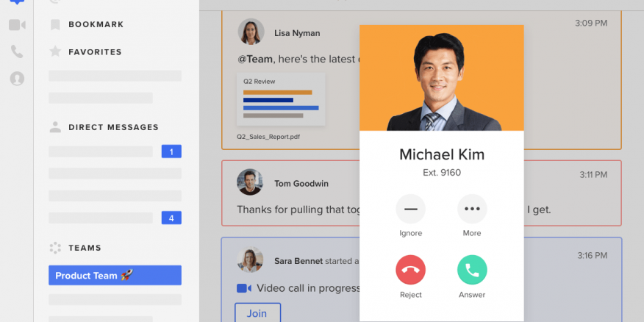Answer the incoming call from Michael Kim
The height and width of the screenshot is (322, 644).
coord(472,270)
